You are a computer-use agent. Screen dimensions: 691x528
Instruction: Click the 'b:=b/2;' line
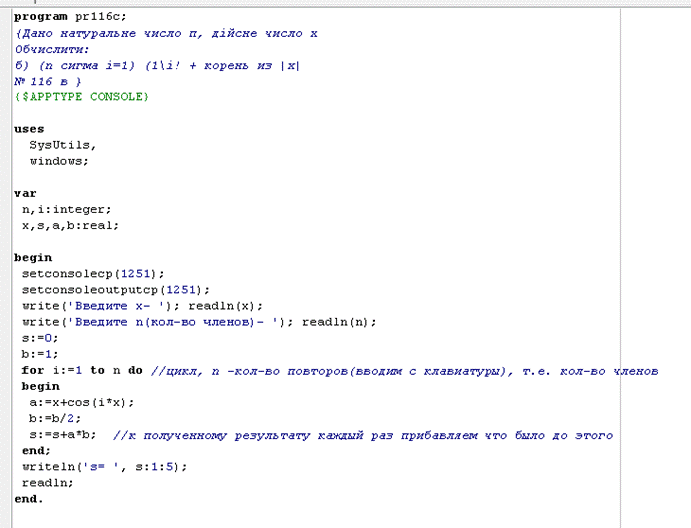[x=55, y=419]
